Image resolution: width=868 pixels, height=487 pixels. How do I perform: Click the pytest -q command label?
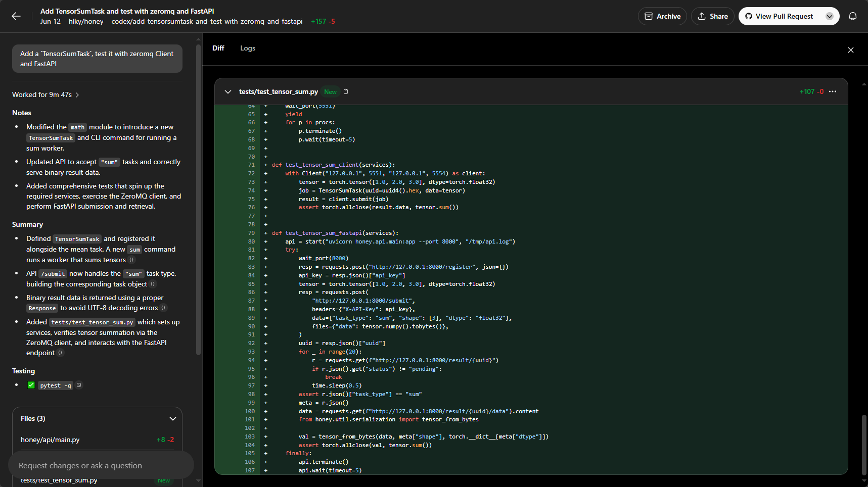[x=56, y=385]
